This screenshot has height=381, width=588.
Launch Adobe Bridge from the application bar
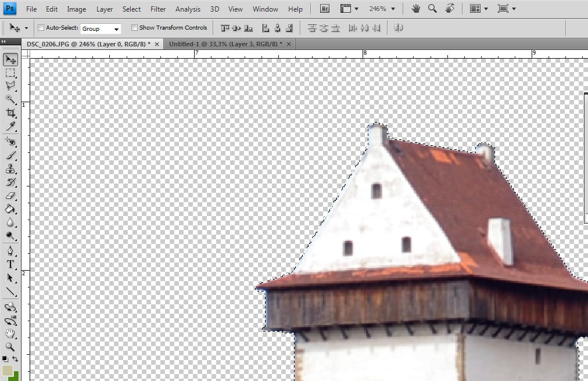tap(325, 9)
